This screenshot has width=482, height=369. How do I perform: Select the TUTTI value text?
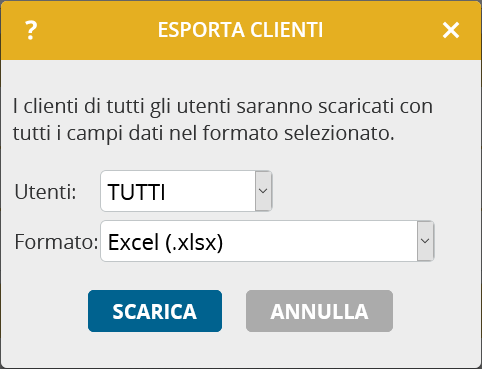pyautogui.click(x=136, y=192)
